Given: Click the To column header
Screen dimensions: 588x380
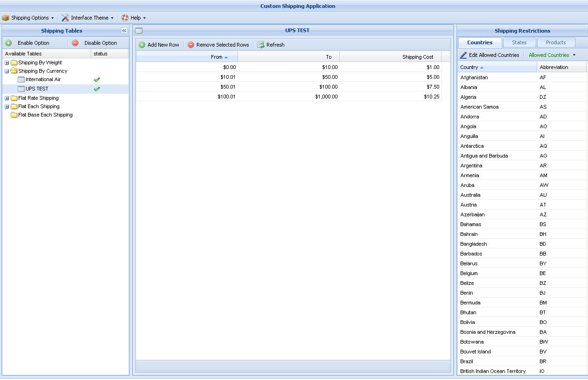Looking at the screenshot, I should pyautogui.click(x=289, y=57).
